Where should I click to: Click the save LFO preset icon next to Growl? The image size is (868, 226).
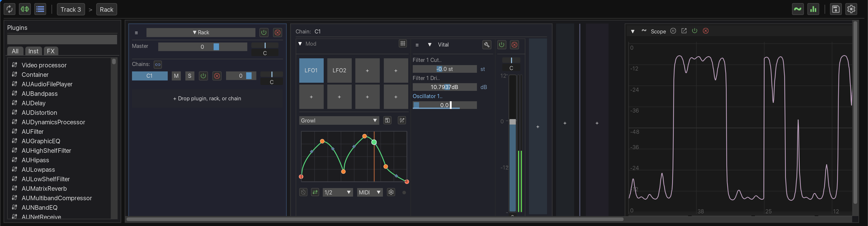387,120
